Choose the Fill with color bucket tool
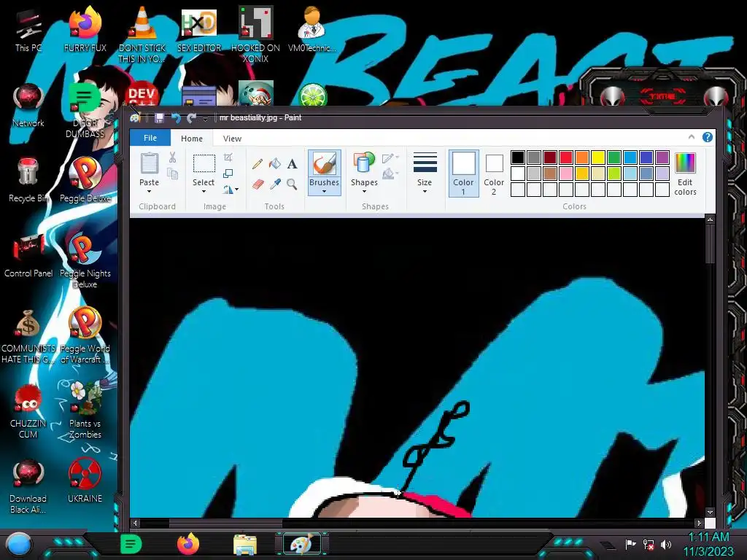Image resolution: width=747 pixels, height=560 pixels. pyautogui.click(x=275, y=164)
